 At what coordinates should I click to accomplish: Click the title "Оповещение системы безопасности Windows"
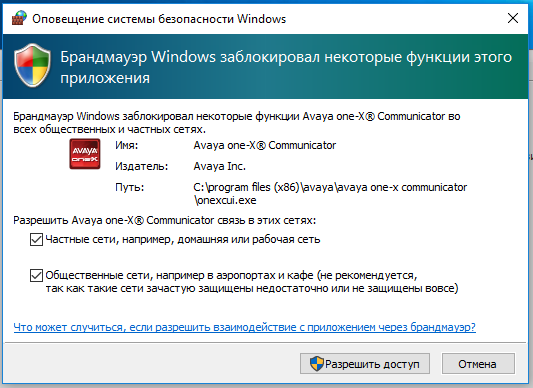tap(159, 19)
